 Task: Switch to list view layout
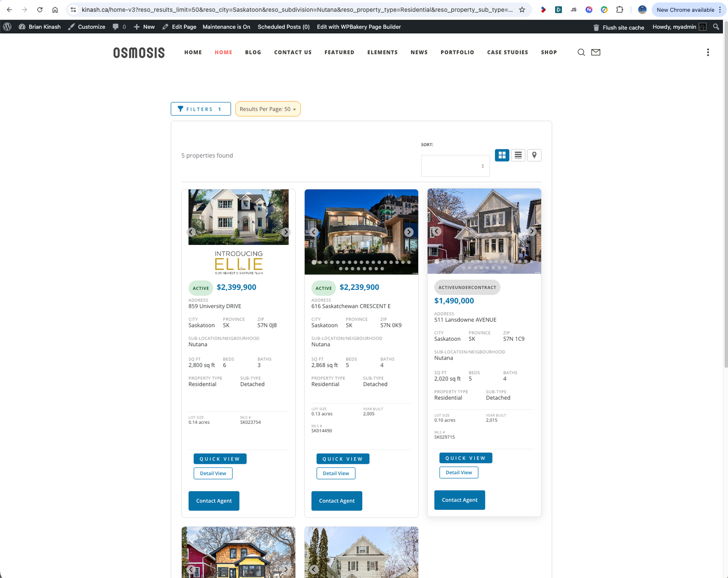[518, 155]
